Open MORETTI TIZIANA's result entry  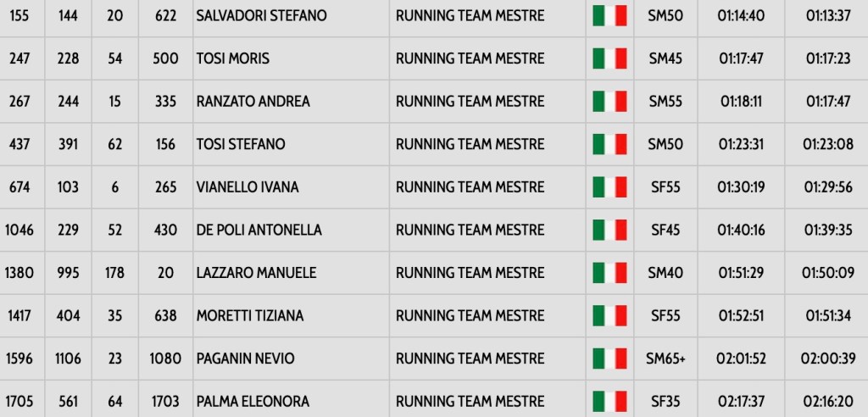click(x=249, y=315)
